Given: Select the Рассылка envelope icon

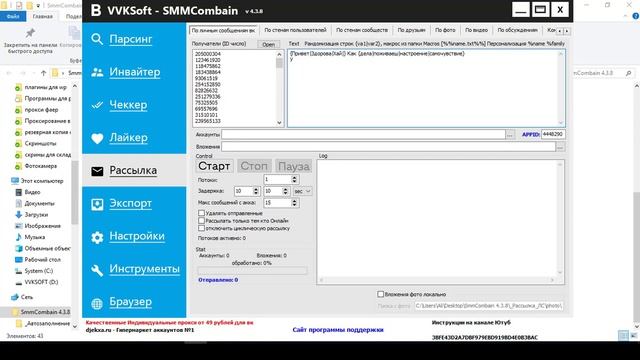Looking at the screenshot, I should pyautogui.click(x=97, y=171).
